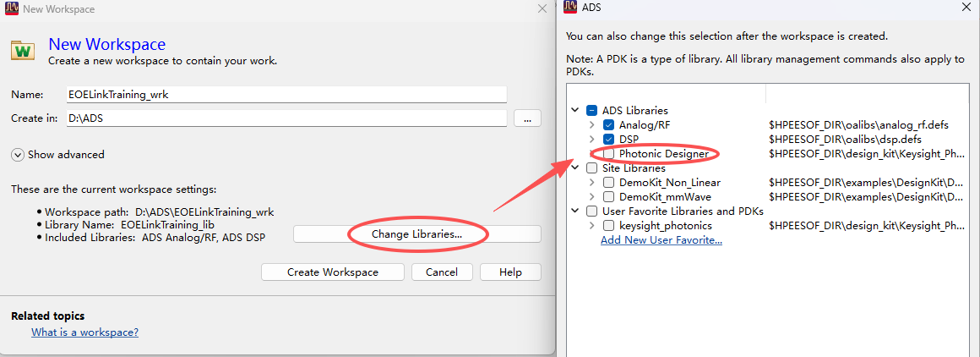Open the What is a workspace link

pyautogui.click(x=85, y=332)
